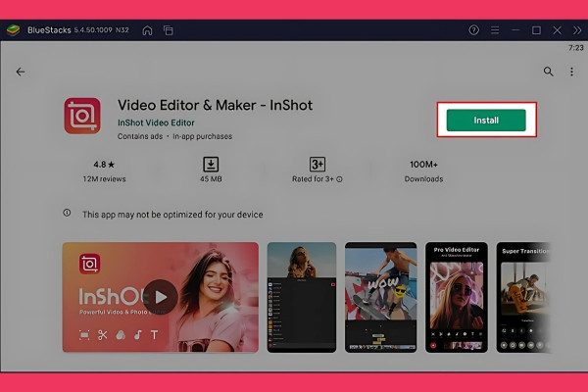Open InShot Video Editor developer link
The image size is (588, 392).
156,122
